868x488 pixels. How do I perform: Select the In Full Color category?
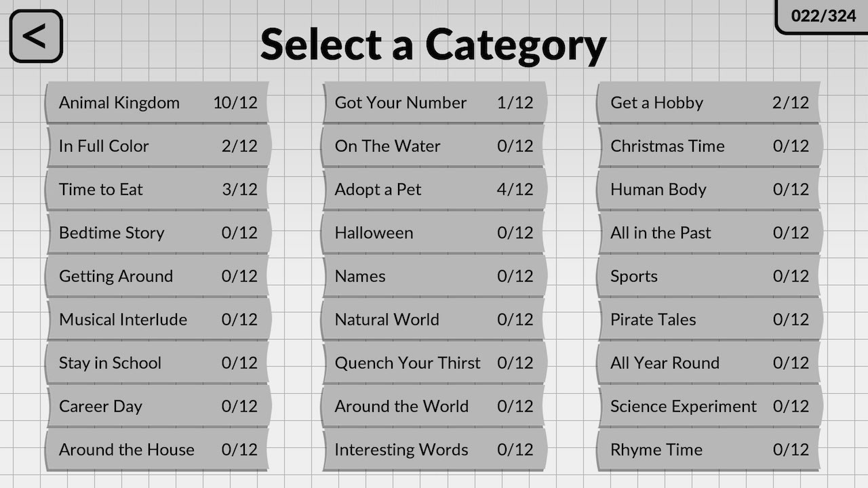click(157, 146)
